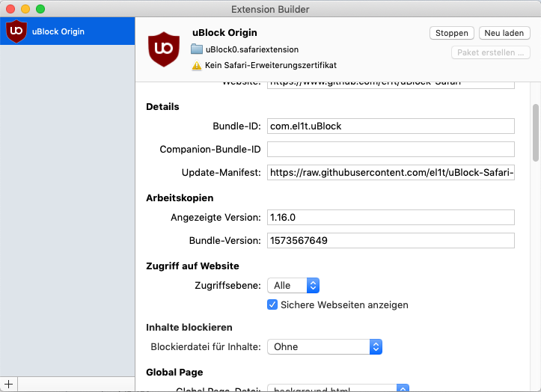Click the Global Page heading
Screen dimensions: 541x392
(174, 372)
